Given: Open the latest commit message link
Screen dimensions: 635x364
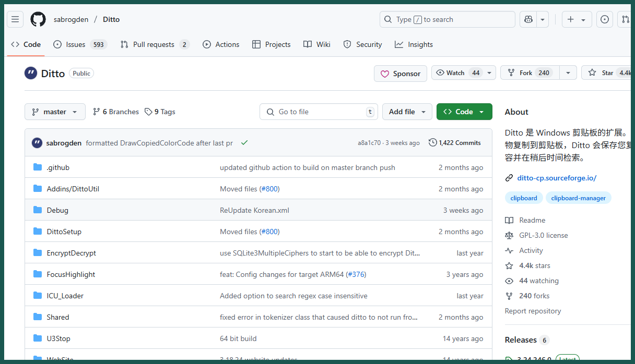Looking at the screenshot, I should tap(159, 143).
